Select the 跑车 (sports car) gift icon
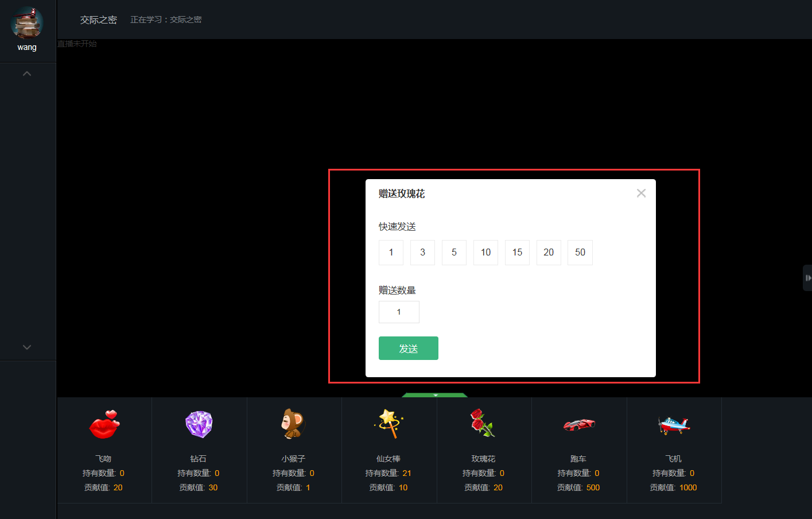Screen dimensions: 812x519 click(x=578, y=424)
